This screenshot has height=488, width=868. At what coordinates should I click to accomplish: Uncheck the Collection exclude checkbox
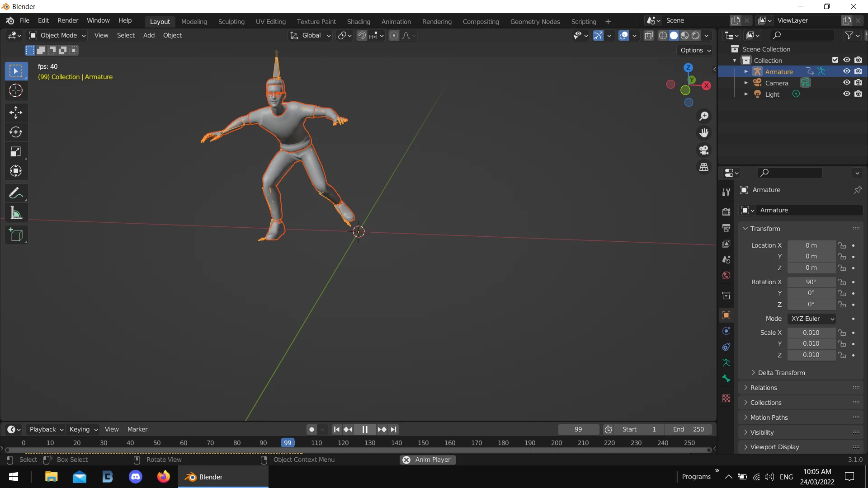click(835, 60)
